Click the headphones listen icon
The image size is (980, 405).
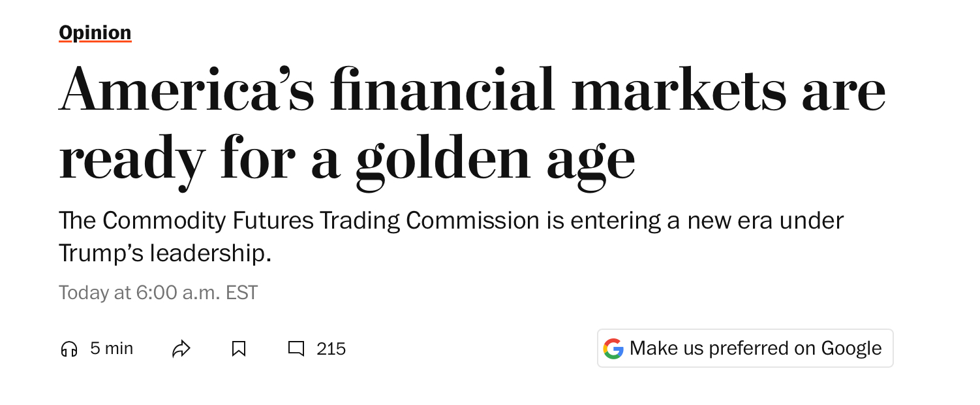tap(69, 349)
